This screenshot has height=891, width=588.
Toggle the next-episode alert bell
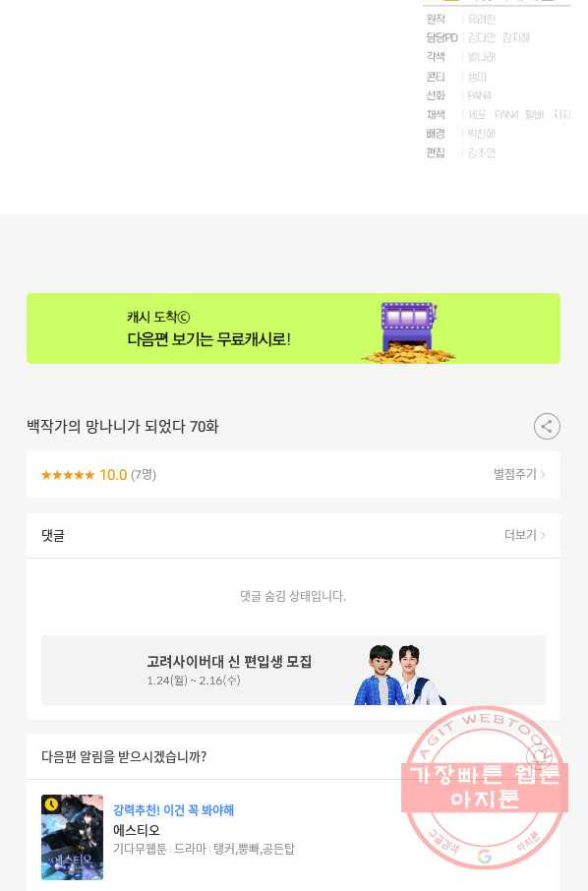[x=539, y=756]
